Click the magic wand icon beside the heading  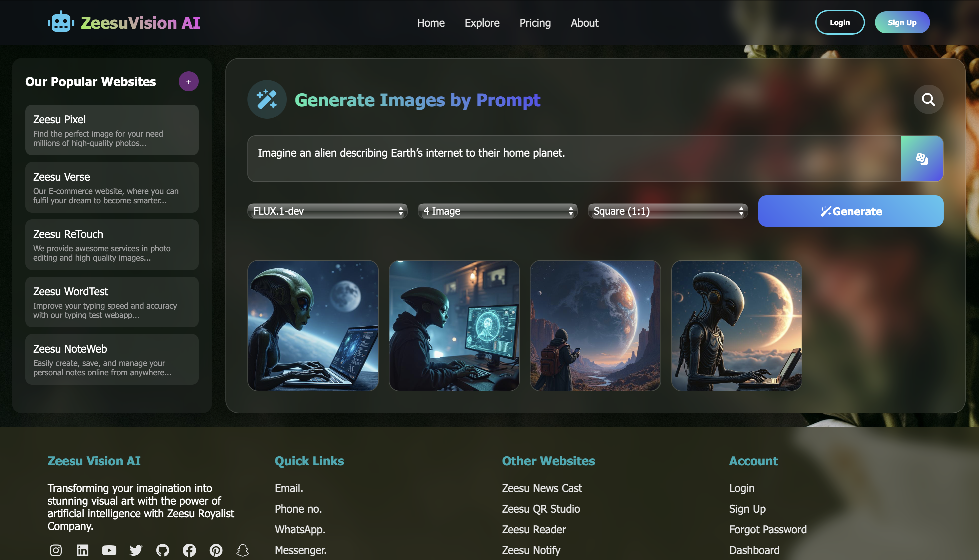(267, 100)
